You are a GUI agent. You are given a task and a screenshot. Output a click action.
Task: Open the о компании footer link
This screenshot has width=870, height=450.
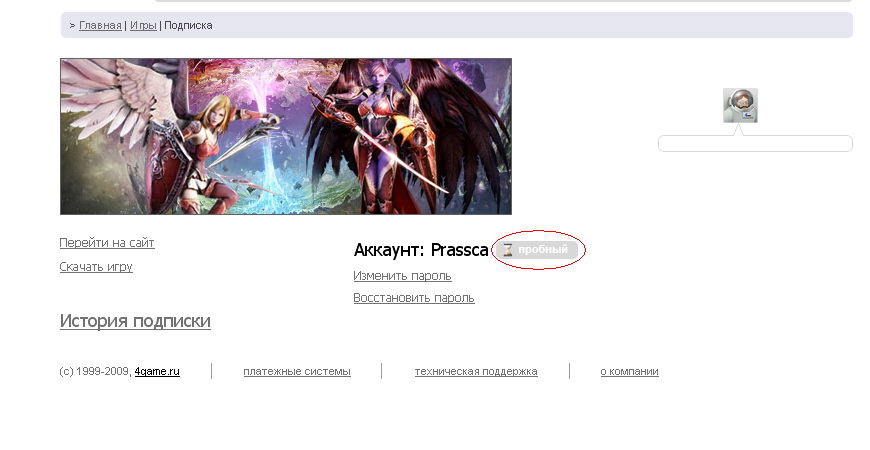point(629,372)
